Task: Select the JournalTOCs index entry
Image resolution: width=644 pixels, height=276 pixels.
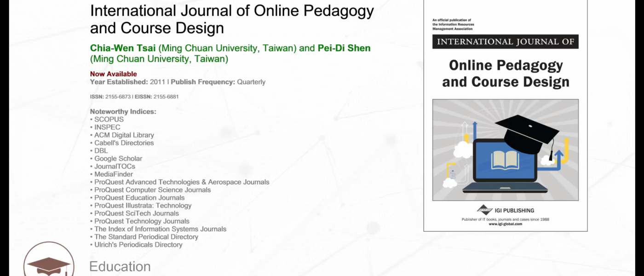Action: pyautogui.click(x=115, y=167)
